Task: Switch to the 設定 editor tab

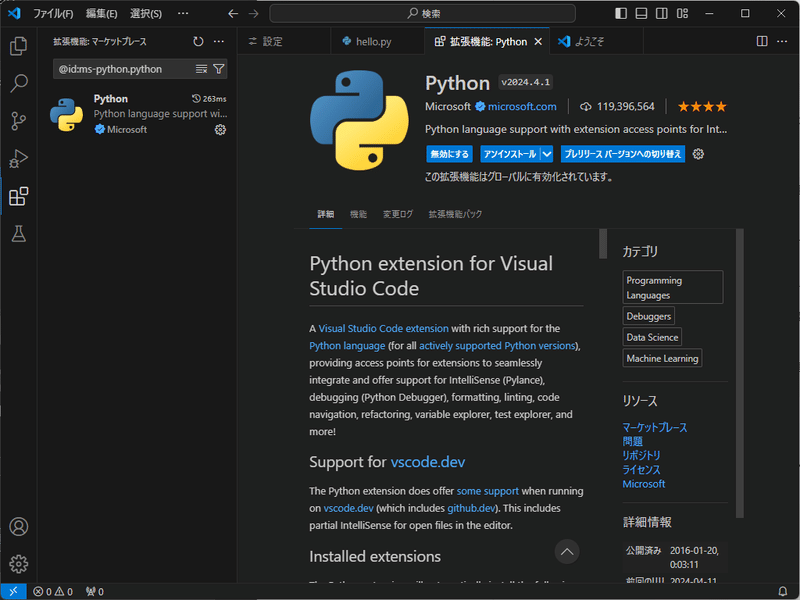Action: [284, 41]
